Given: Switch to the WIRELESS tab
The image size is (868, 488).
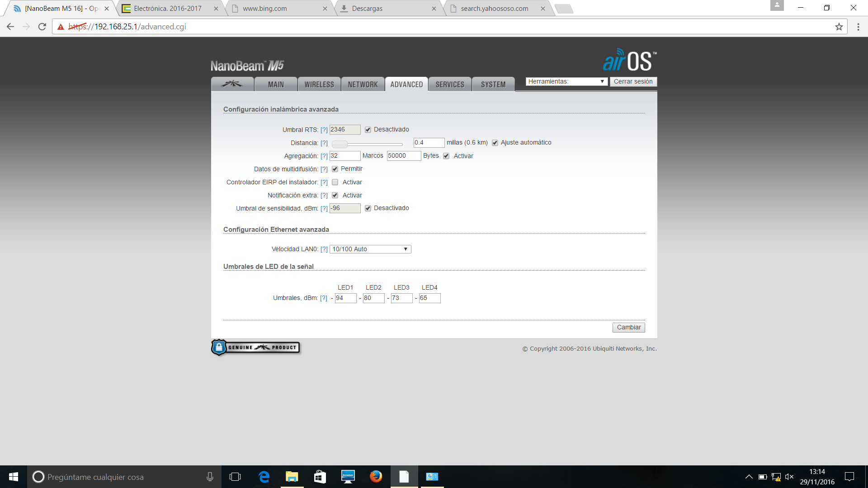Looking at the screenshot, I should [x=319, y=84].
